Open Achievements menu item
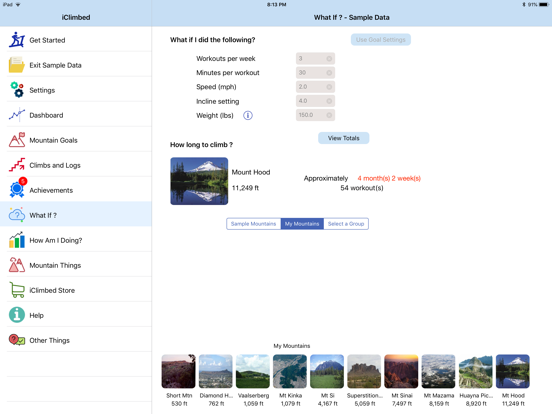This screenshot has height=414, width=552. (x=76, y=190)
